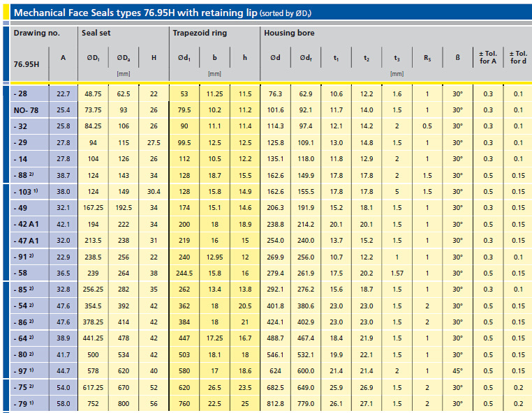Screen dimensions: 532x413
Task: Click the Rs value '0.5'
Action: 427,126
